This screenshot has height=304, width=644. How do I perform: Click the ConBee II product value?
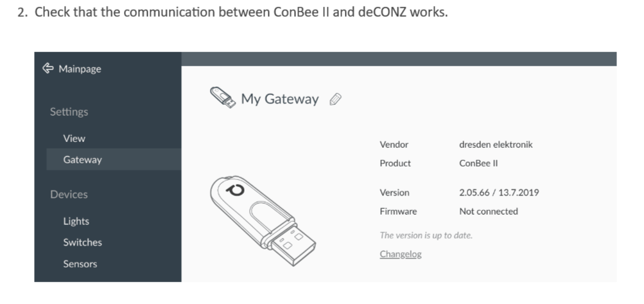[478, 163]
